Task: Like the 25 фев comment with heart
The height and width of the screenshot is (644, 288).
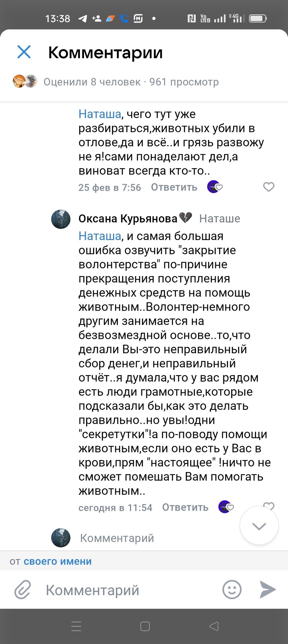Action: click(x=269, y=187)
